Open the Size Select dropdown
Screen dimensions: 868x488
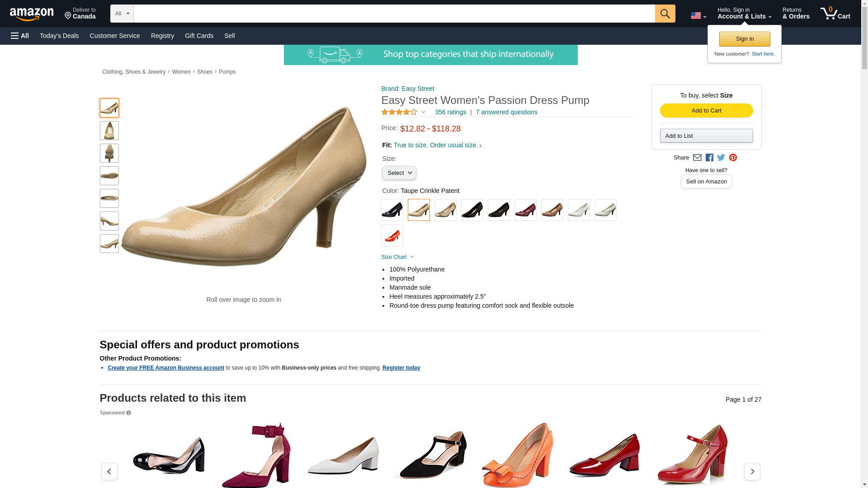coord(399,173)
